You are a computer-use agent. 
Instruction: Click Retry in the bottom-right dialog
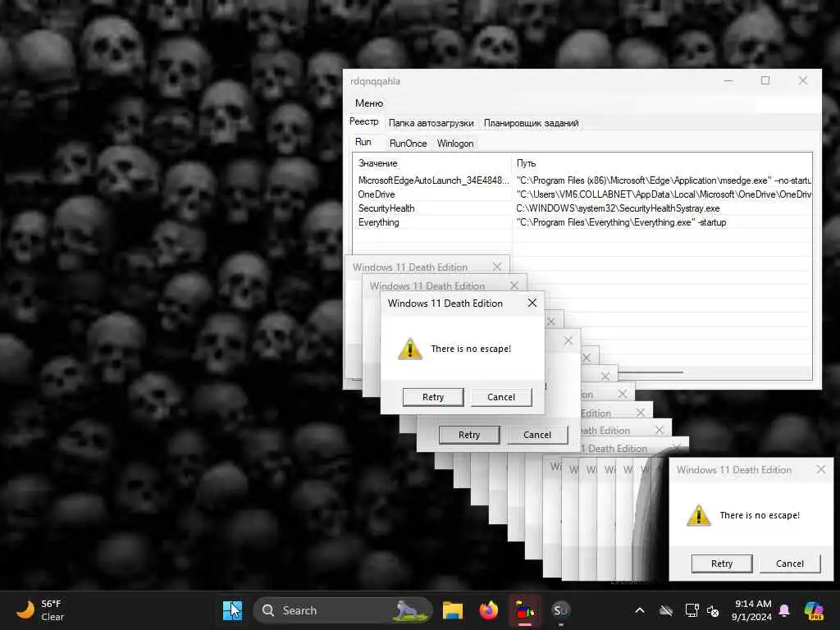[722, 564]
